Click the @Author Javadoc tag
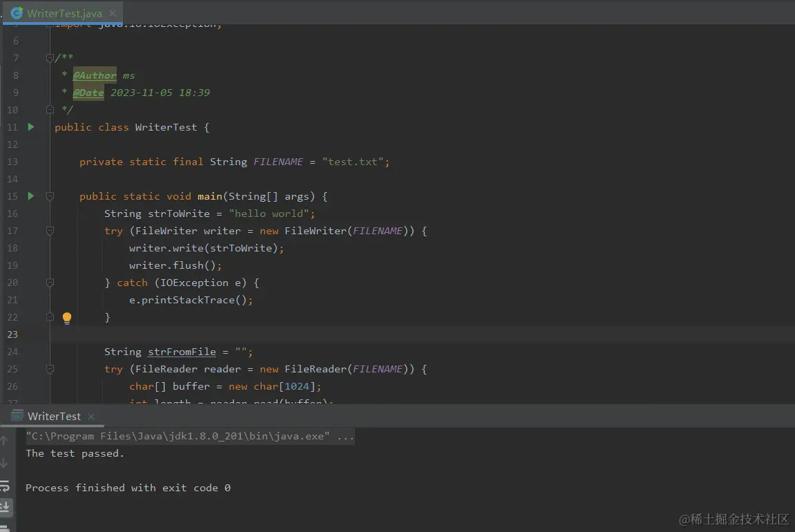795x532 pixels. coord(95,75)
